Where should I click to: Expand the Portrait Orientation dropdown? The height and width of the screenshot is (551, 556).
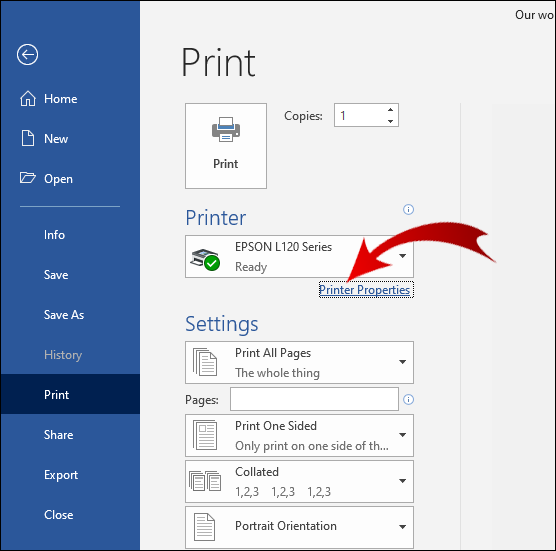pyautogui.click(x=299, y=527)
